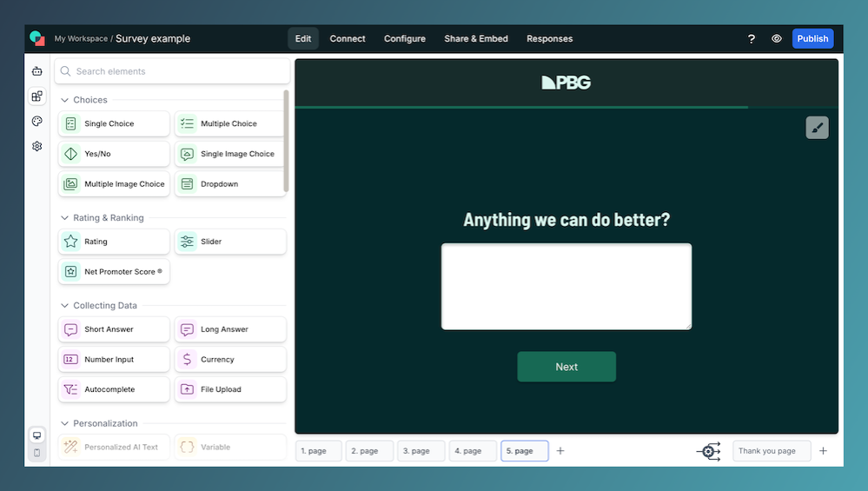Add the Dropdown element
Image resolution: width=868 pixels, height=491 pixels.
pyautogui.click(x=229, y=183)
